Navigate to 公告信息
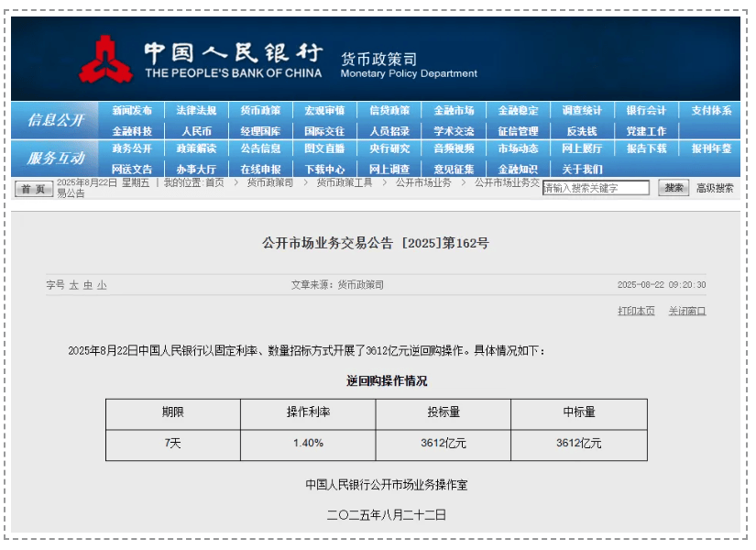756x550 pixels. click(260, 148)
